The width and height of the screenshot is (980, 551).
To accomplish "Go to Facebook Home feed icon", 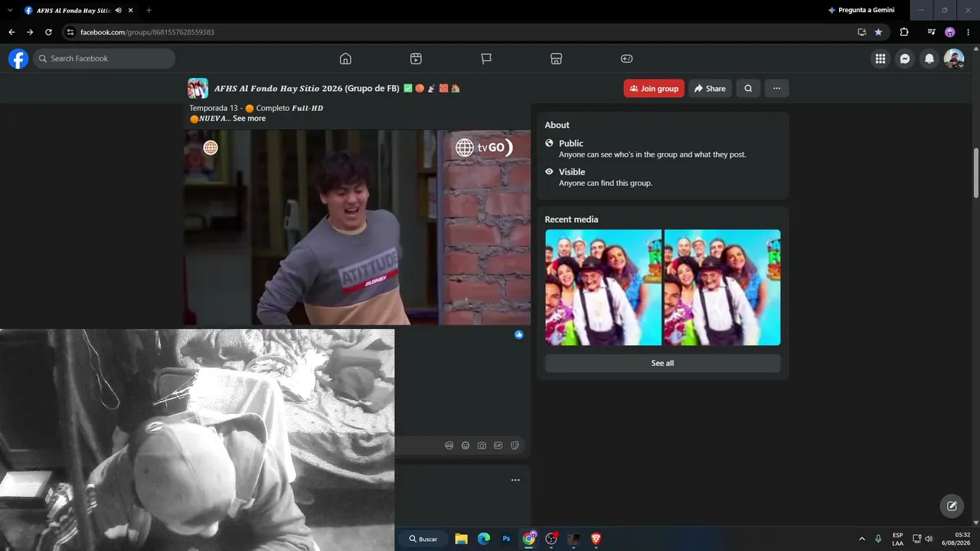I will [x=345, y=59].
